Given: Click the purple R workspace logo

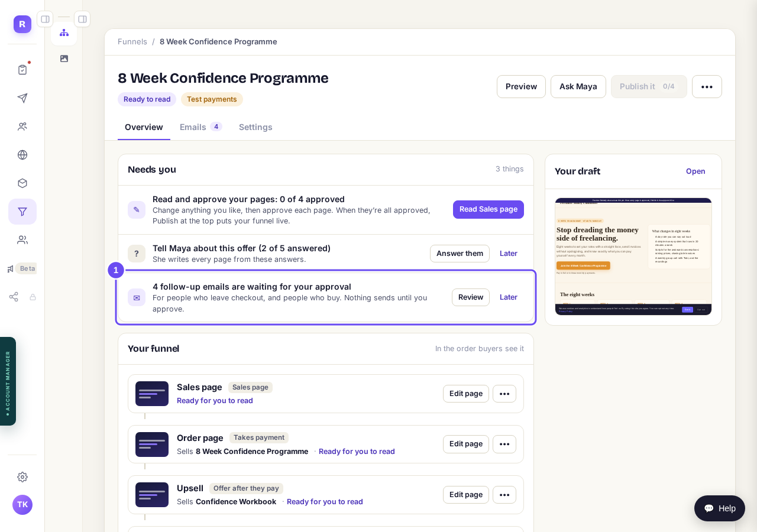Looking at the screenshot, I should [x=22, y=24].
